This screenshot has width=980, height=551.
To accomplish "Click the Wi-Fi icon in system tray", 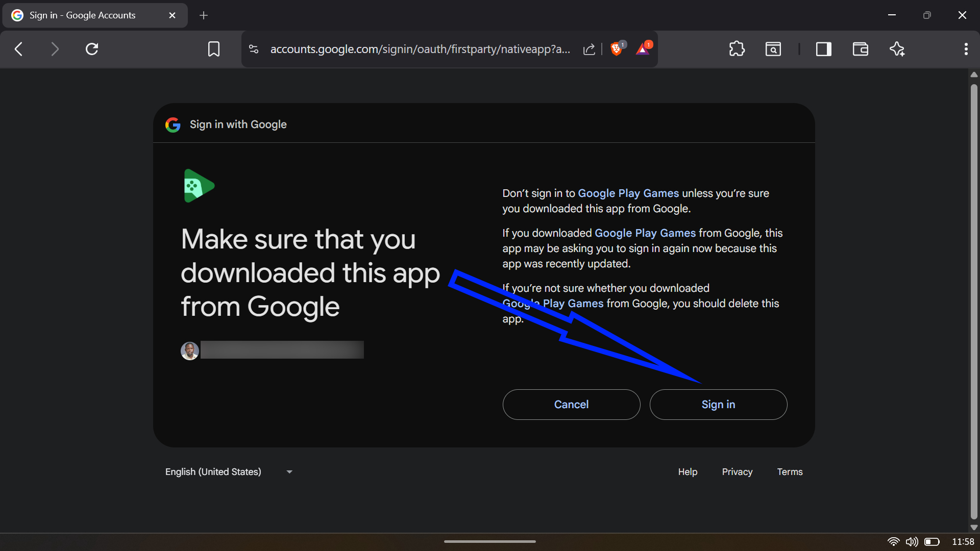I will (x=894, y=542).
